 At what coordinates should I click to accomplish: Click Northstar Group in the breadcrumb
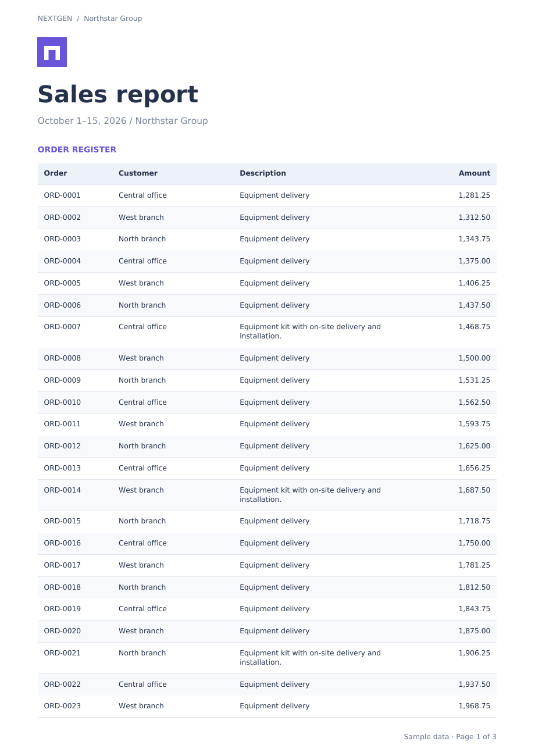point(113,19)
